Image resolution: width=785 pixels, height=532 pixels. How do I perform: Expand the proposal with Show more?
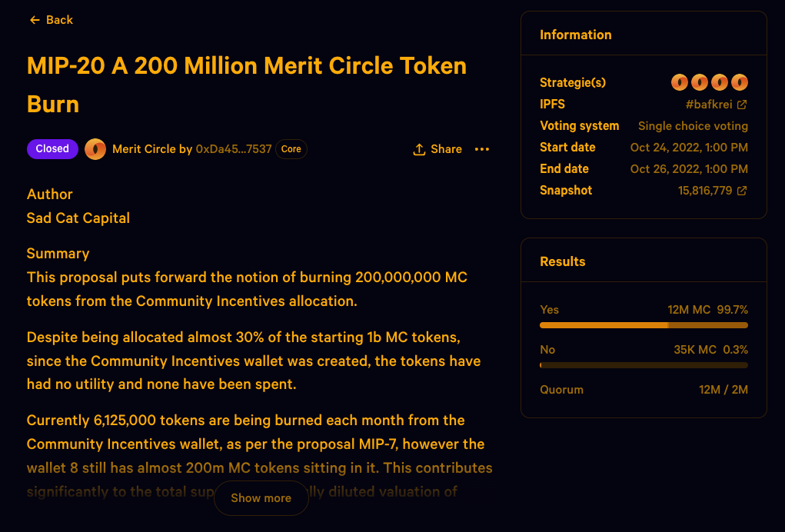[261, 498]
